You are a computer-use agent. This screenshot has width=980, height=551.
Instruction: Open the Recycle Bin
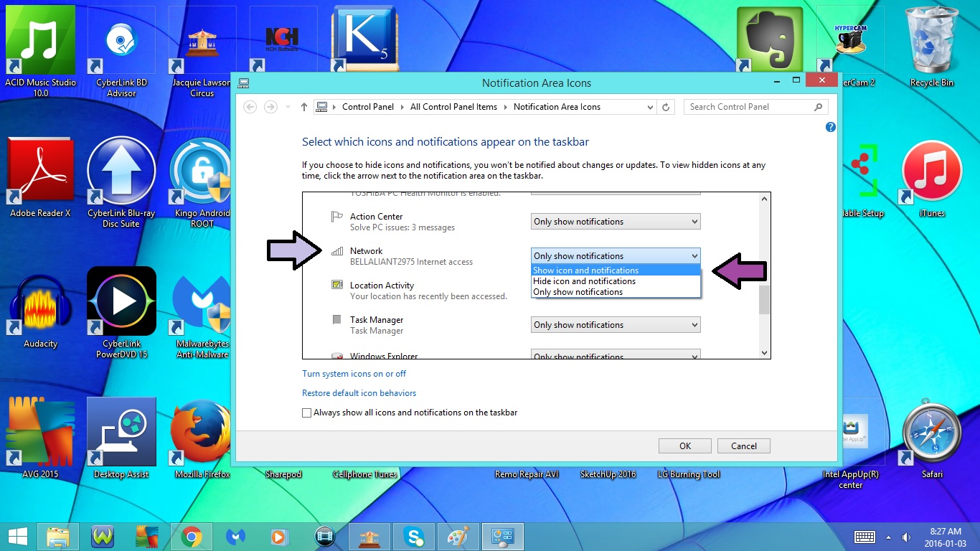click(x=931, y=47)
